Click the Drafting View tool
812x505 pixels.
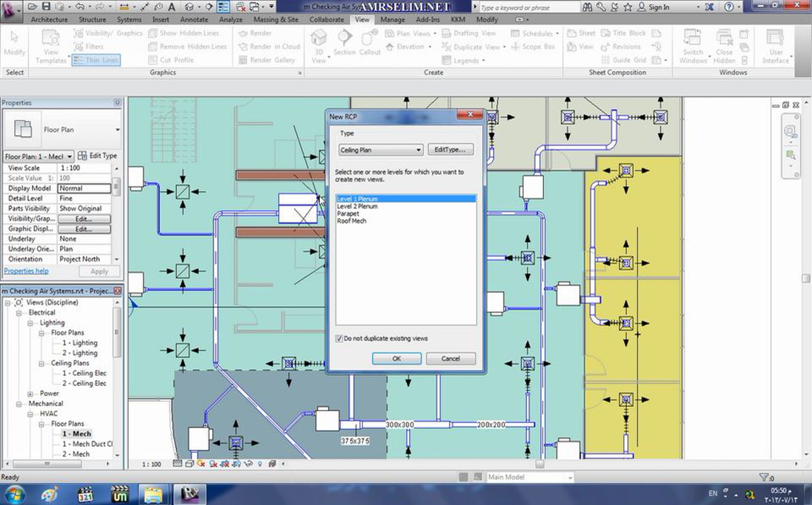(469, 33)
